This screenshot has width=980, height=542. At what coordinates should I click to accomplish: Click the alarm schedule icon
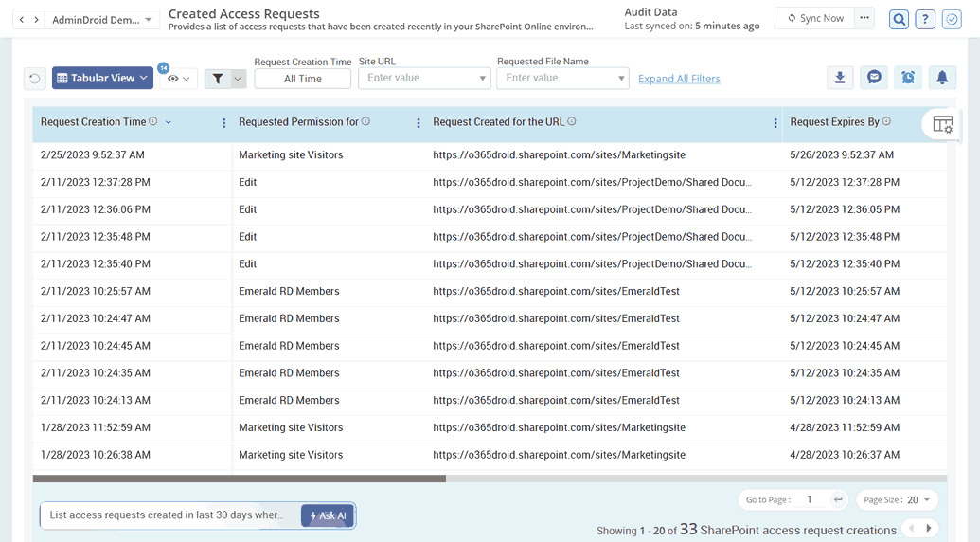click(x=908, y=78)
